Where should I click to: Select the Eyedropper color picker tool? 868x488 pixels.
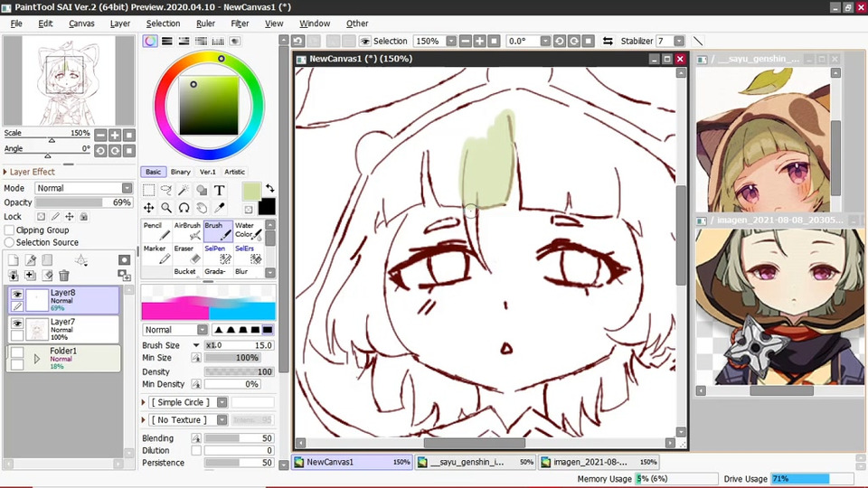[x=219, y=208]
